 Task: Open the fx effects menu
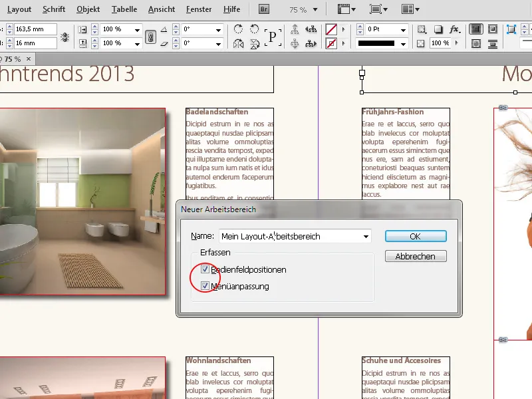455,29
